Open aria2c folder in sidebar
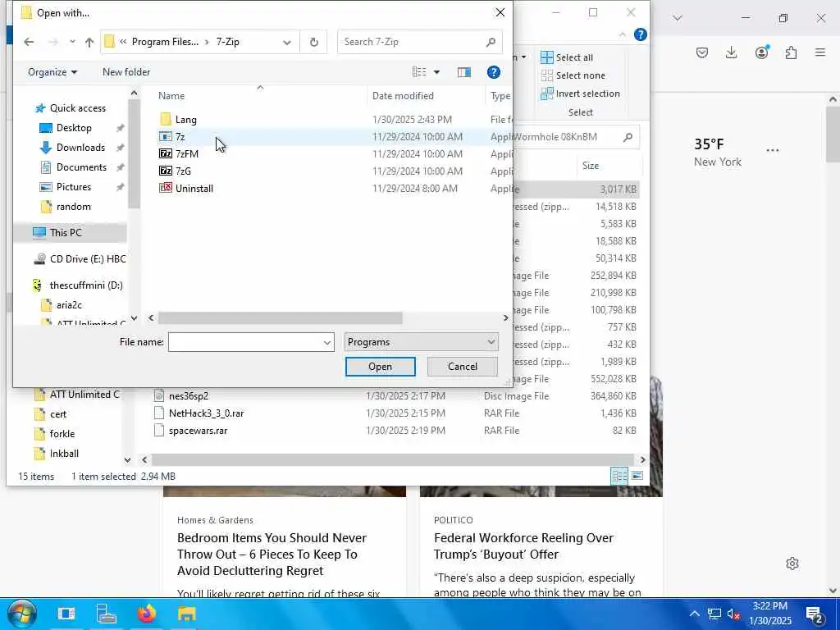840x630 pixels. pyautogui.click(x=62, y=305)
